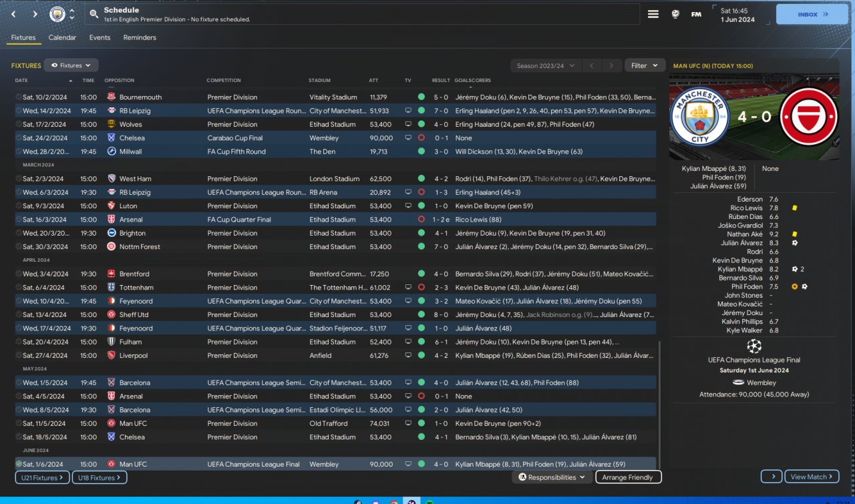This screenshot has height=504, width=855.
Task: Click the Millwall club badge
Action: tap(112, 152)
